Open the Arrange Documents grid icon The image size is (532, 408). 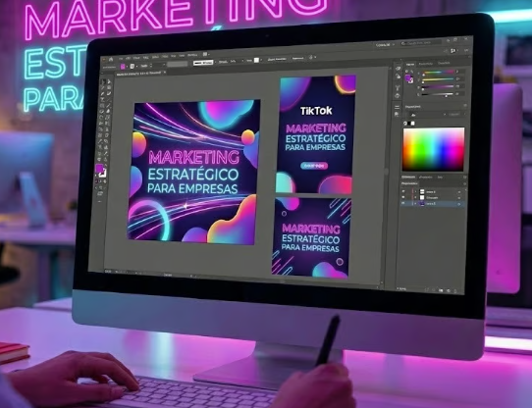pos(205,54)
